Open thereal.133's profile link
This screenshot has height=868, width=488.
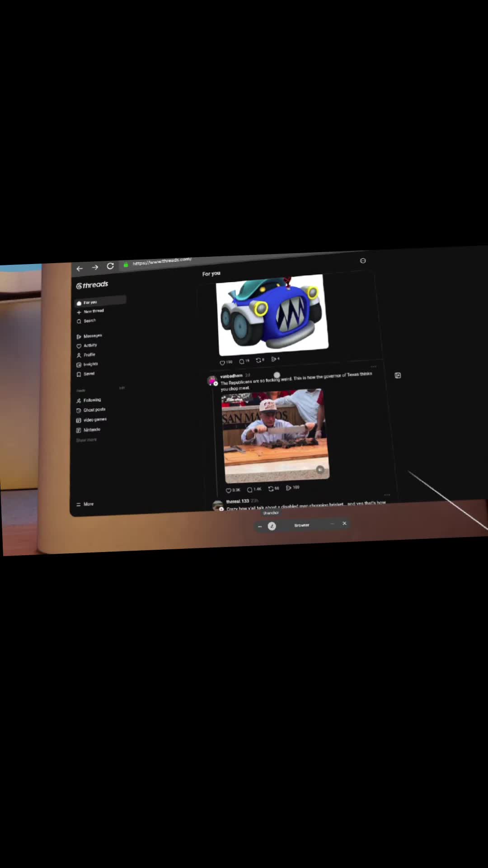(238, 501)
